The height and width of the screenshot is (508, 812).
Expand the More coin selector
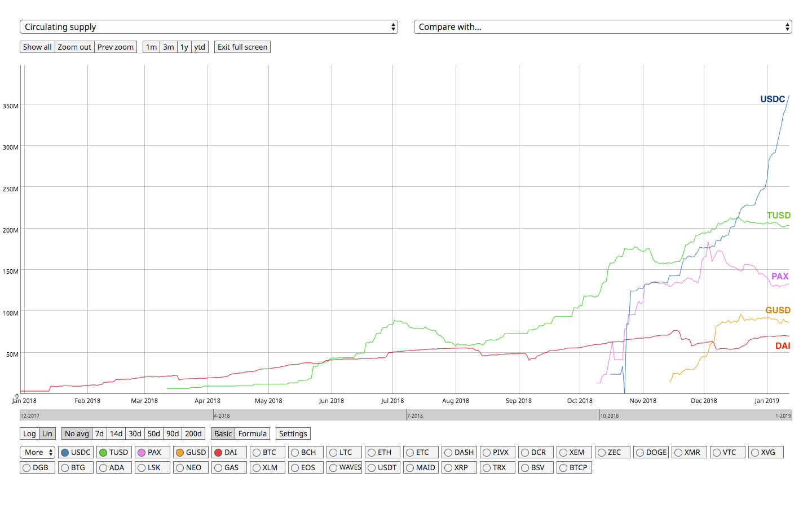point(38,453)
